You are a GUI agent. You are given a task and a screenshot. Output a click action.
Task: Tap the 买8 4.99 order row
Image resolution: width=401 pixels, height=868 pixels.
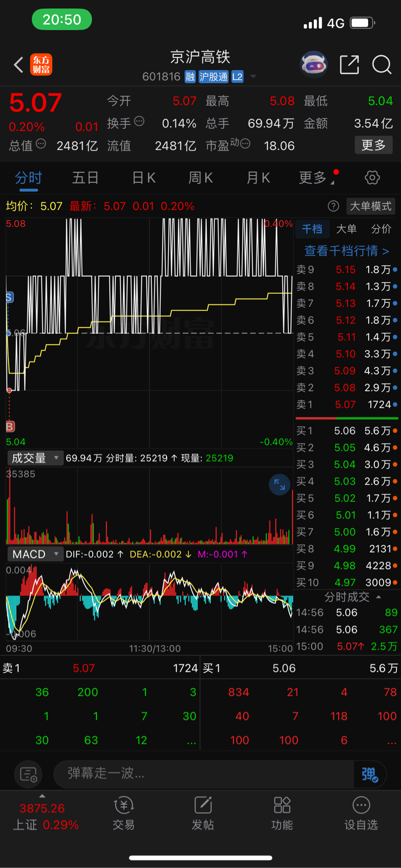coord(347,549)
